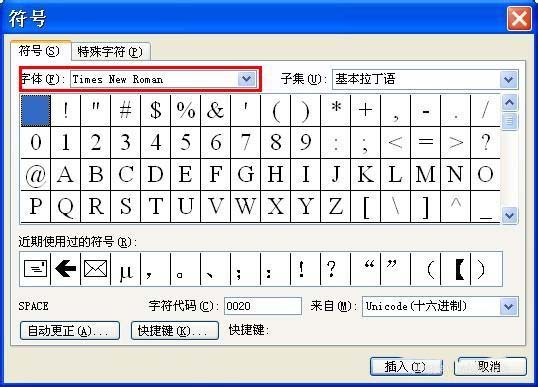Select the ideographic comma 、 recent symbol

coord(215,269)
